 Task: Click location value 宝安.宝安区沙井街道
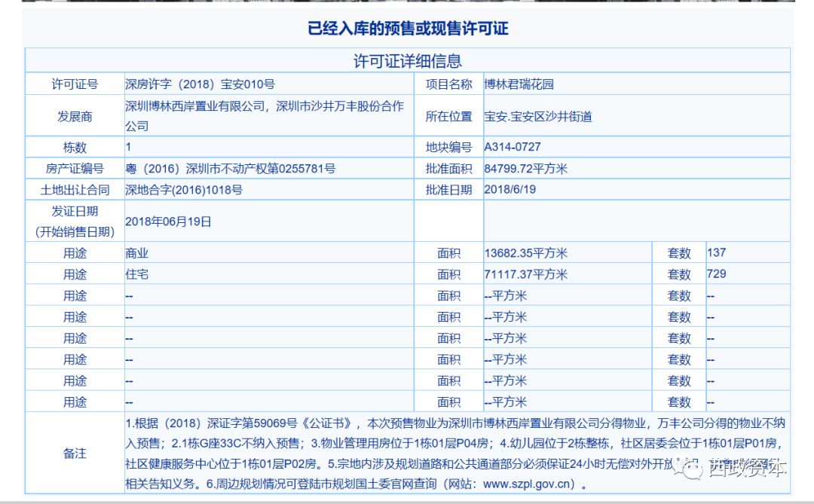pos(538,116)
